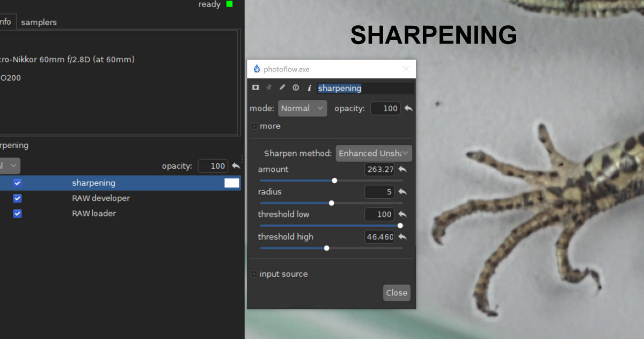Click the pencil edit icon
The image size is (644, 339).
coord(282,88)
